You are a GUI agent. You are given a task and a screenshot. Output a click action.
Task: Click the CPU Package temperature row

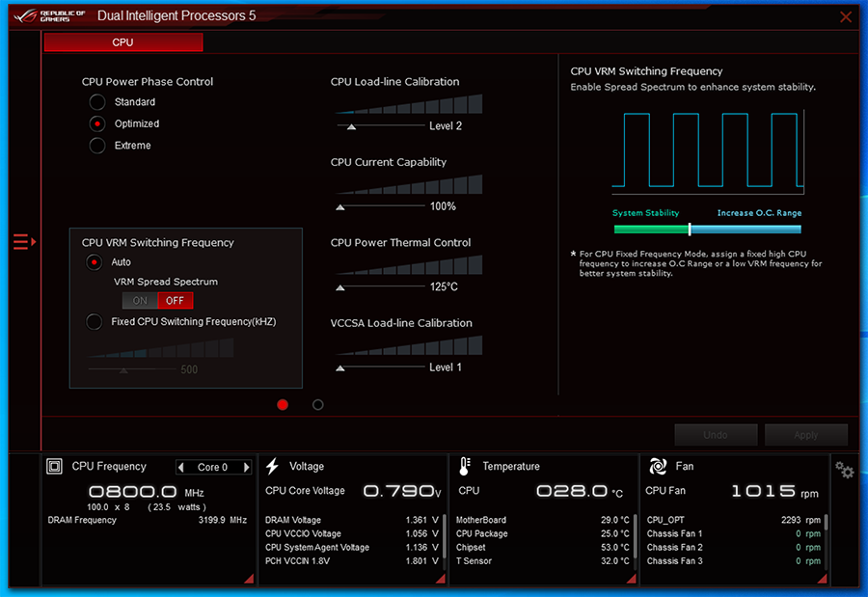[542, 534]
